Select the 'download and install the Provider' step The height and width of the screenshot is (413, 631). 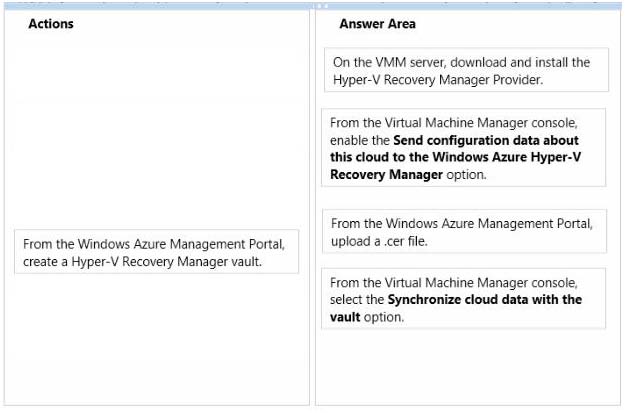coord(466,70)
